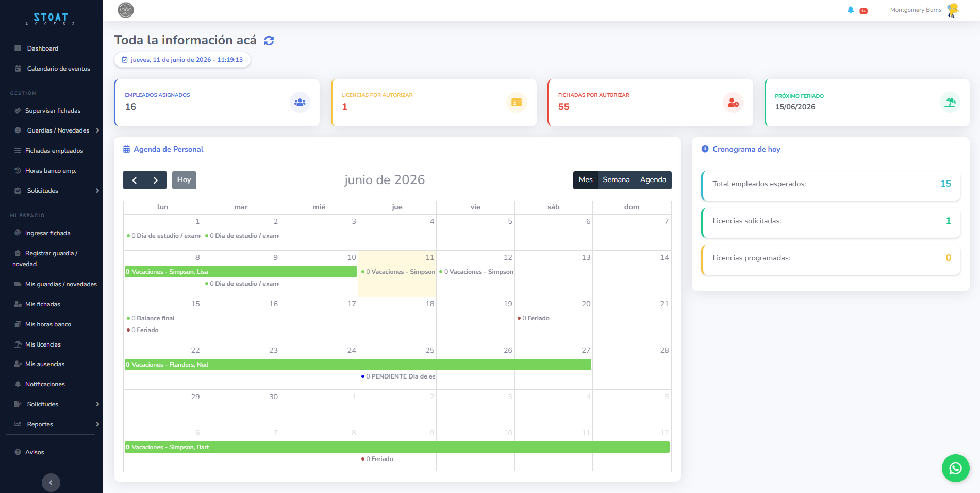Go to previous month in calendar
Viewport: 980px width, 493px height.
134,180
